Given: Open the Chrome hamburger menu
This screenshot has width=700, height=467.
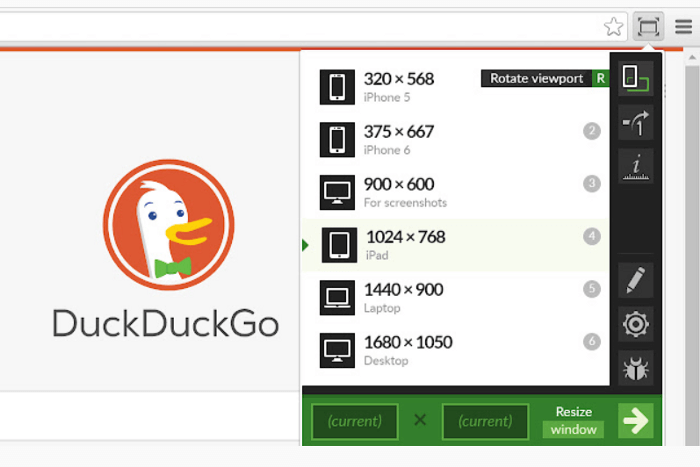Looking at the screenshot, I should 683,27.
